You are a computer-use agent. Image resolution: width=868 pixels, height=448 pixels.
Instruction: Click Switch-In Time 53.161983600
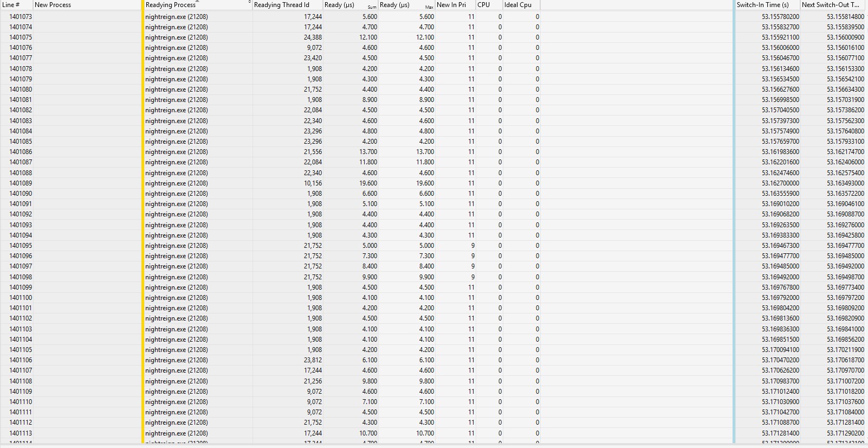click(780, 152)
